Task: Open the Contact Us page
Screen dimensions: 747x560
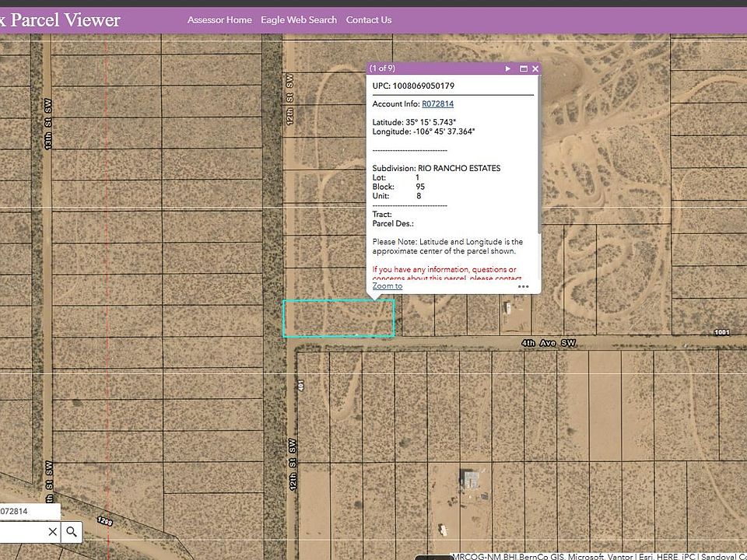Action: coord(369,20)
